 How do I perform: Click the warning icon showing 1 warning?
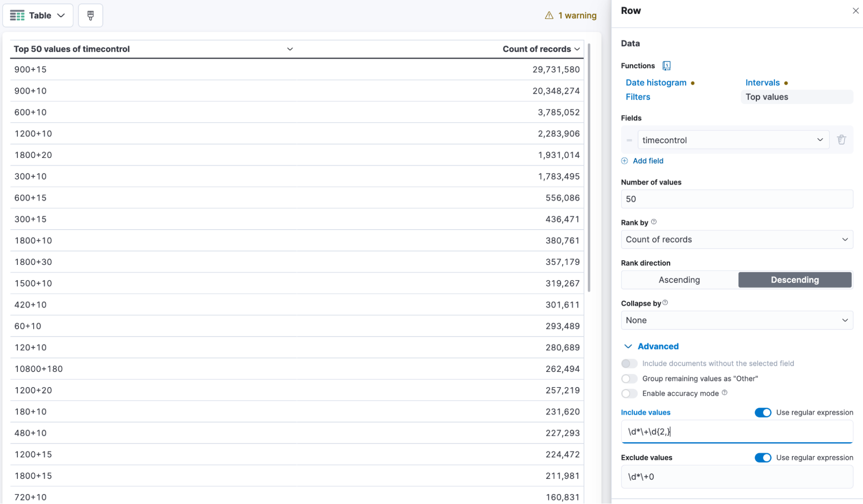548,15
